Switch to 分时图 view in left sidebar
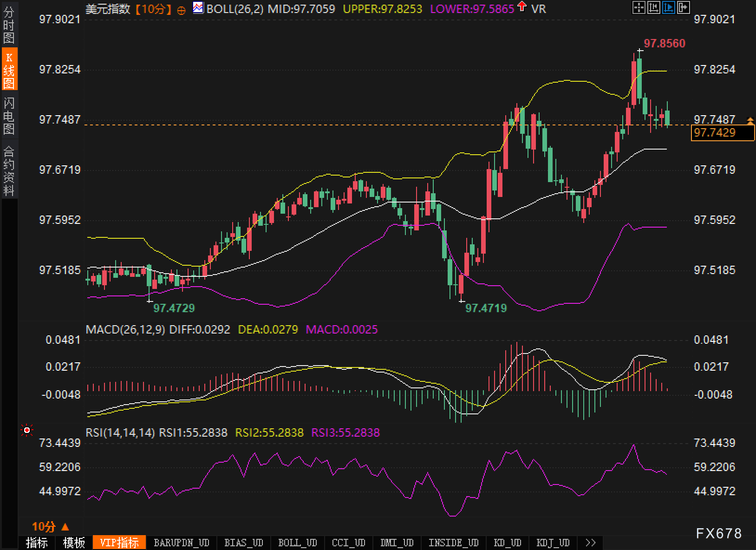 point(9,26)
